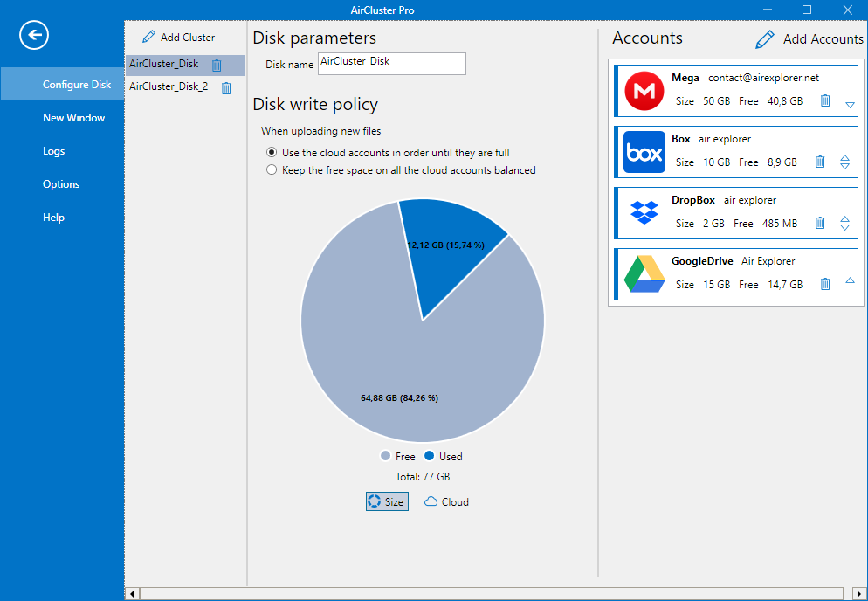Open Help from sidebar
Screen dimensions: 868x601
click(53, 218)
